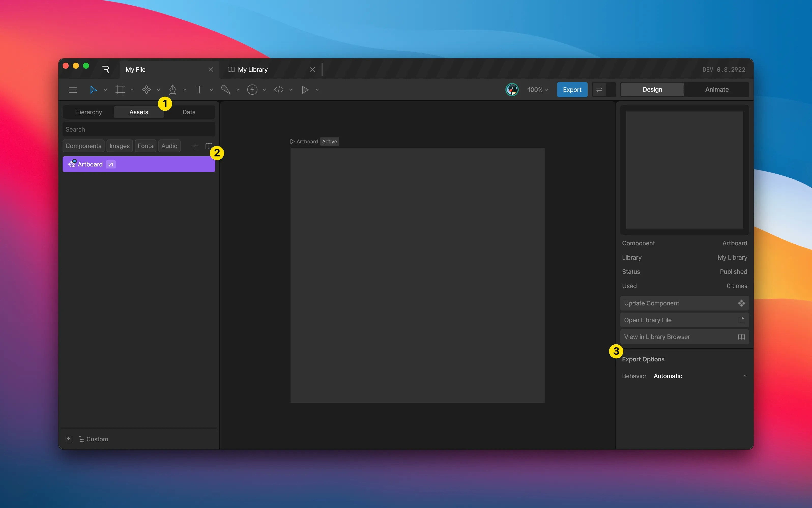The image size is (812, 508).
Task: Expand the play button options chevron
Action: coord(317,90)
